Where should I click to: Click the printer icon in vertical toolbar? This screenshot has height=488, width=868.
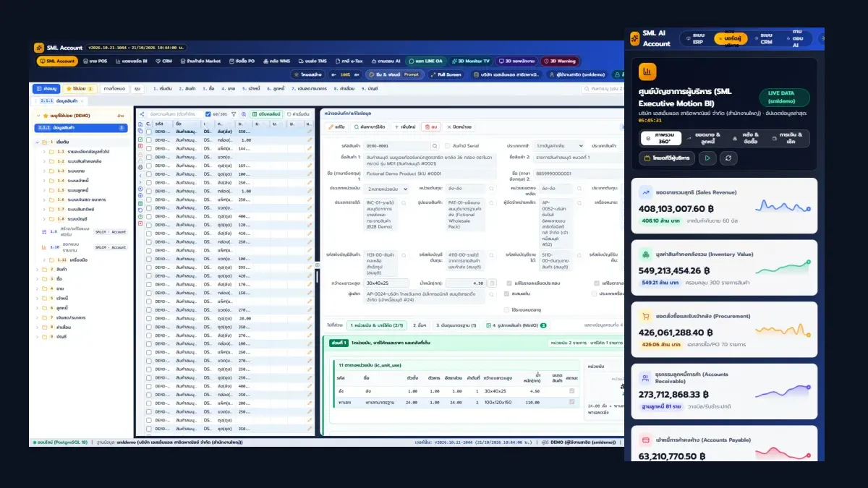coord(140,166)
